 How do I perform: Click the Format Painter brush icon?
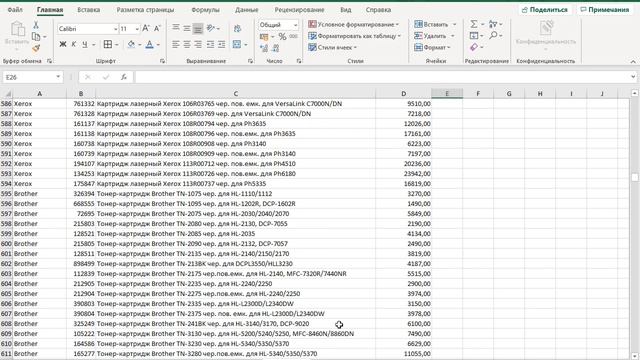tap(36, 48)
